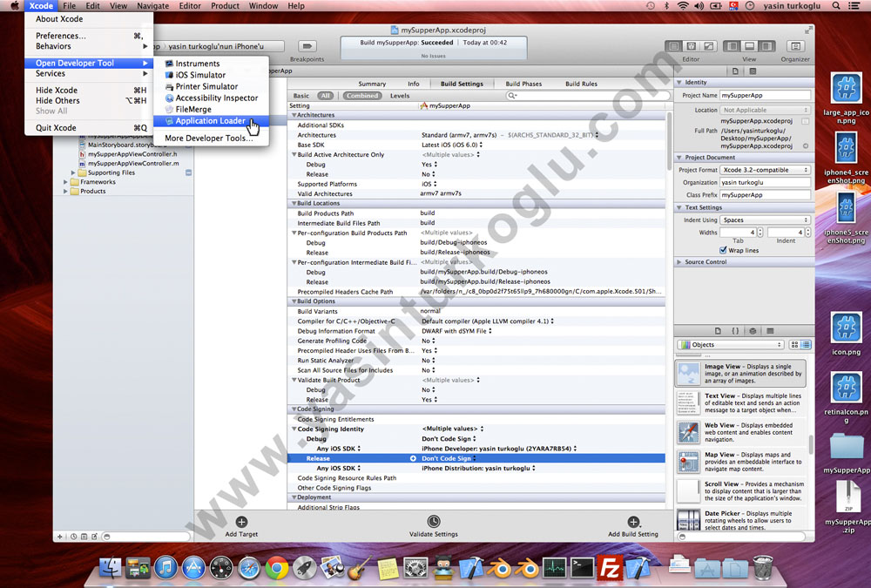
Task: Expand the Source Control section
Action: tap(679, 261)
